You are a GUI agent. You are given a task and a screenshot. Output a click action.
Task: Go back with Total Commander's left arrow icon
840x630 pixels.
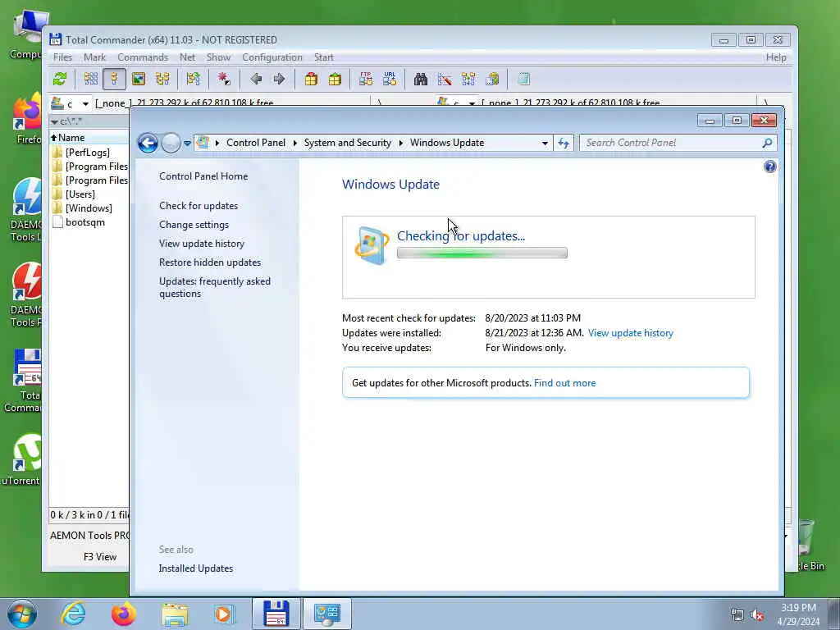click(256, 80)
